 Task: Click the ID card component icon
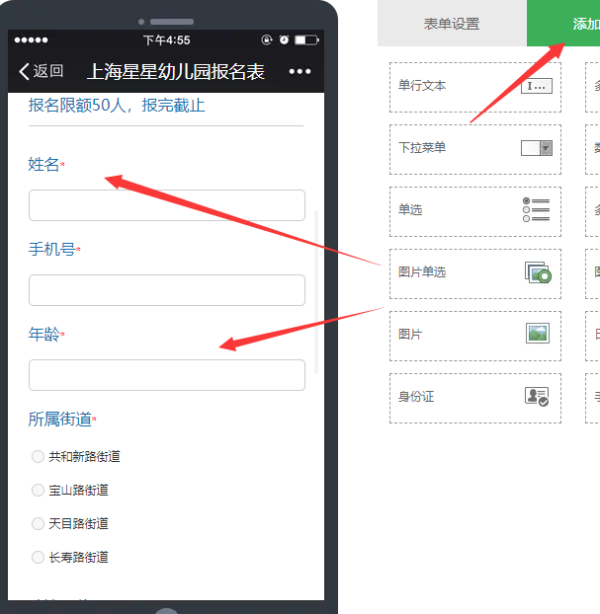[537, 396]
